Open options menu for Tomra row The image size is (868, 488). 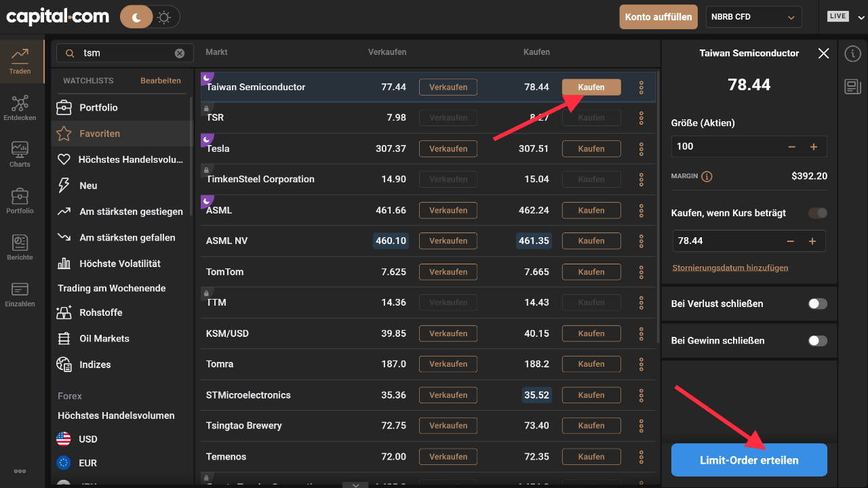tap(642, 364)
